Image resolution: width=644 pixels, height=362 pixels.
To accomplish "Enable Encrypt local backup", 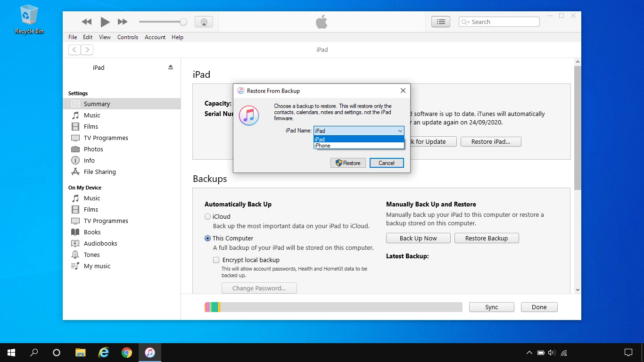I will (216, 260).
